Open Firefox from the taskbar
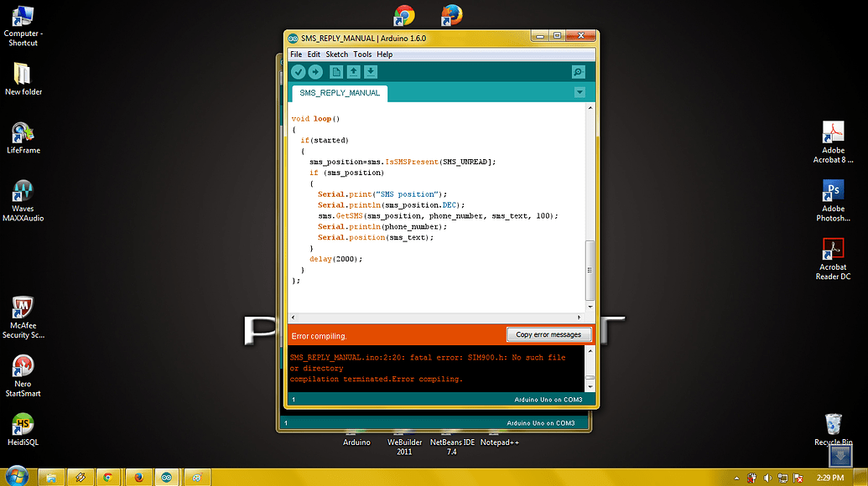 pyautogui.click(x=139, y=477)
